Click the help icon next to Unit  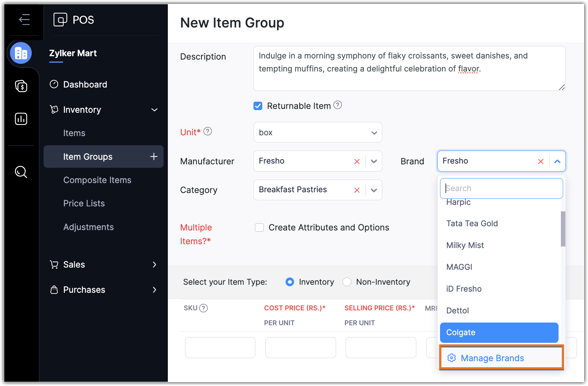click(208, 131)
